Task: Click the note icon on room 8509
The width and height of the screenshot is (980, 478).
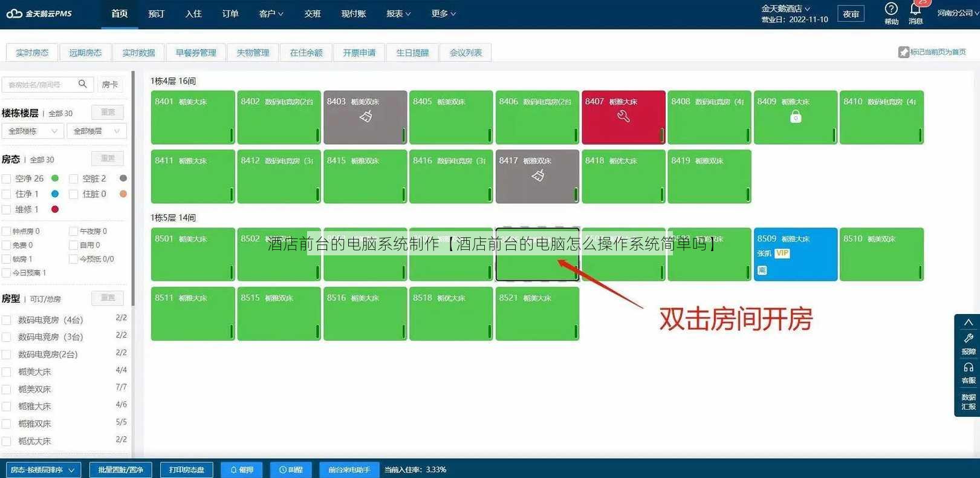Action: [762, 270]
